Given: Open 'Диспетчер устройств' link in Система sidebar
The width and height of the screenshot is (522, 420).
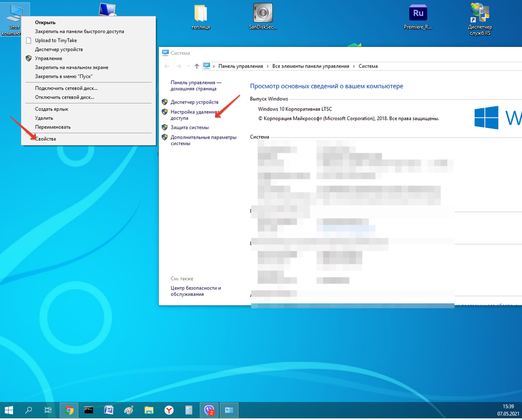Looking at the screenshot, I should (x=194, y=102).
